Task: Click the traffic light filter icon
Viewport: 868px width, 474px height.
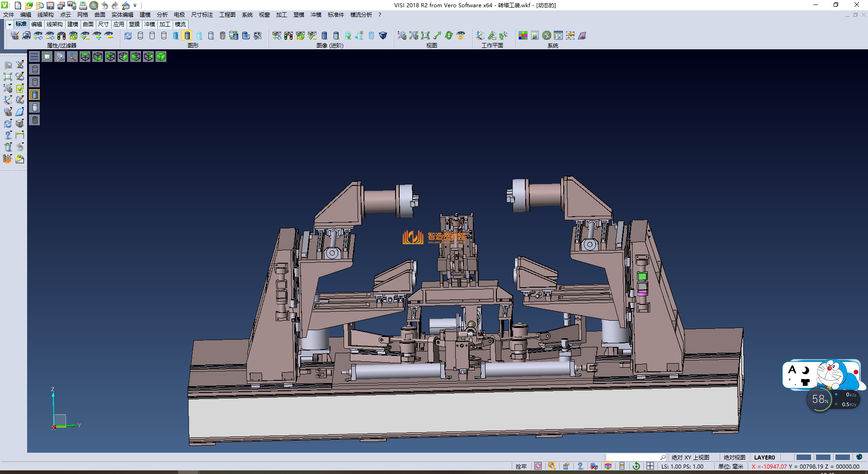Action: [61, 36]
